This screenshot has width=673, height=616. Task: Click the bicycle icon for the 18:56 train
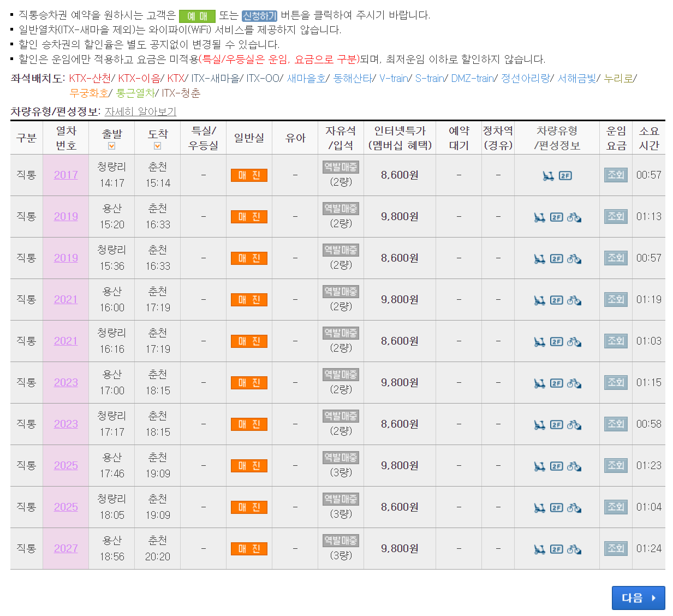(x=574, y=549)
